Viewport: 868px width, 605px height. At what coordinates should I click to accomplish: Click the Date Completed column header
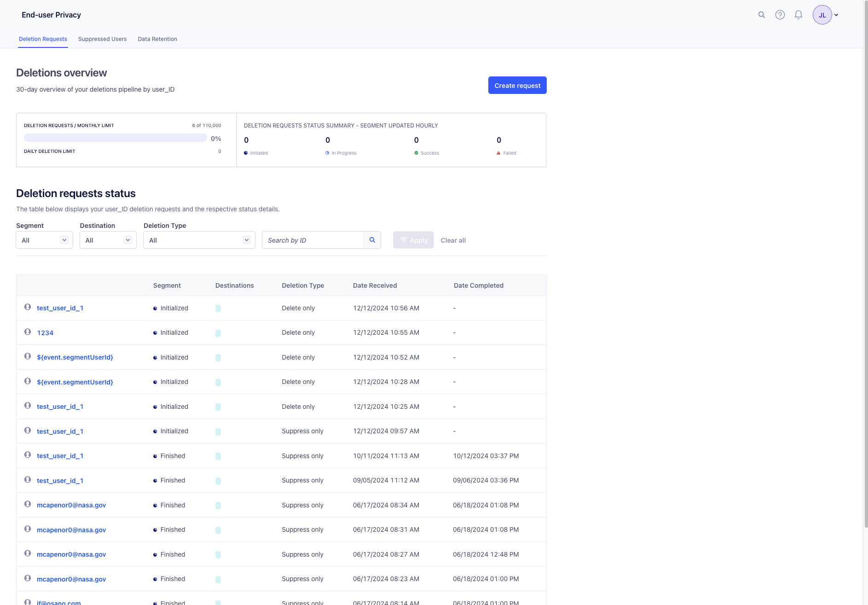click(x=479, y=285)
